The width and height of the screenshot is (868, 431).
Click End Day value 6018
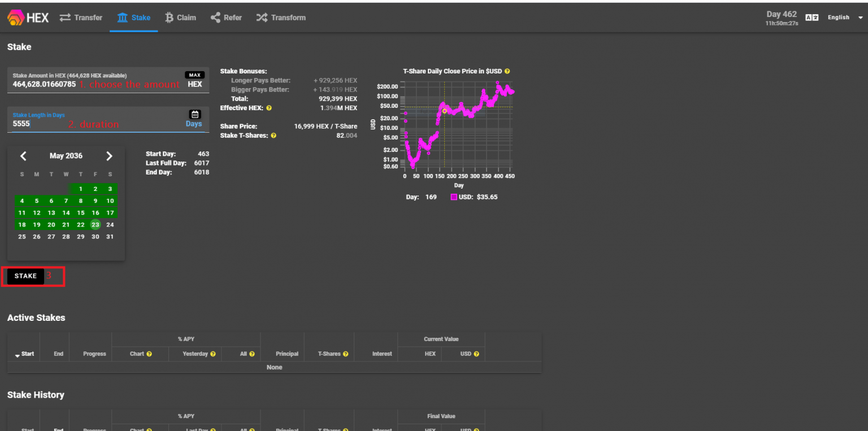coord(202,172)
